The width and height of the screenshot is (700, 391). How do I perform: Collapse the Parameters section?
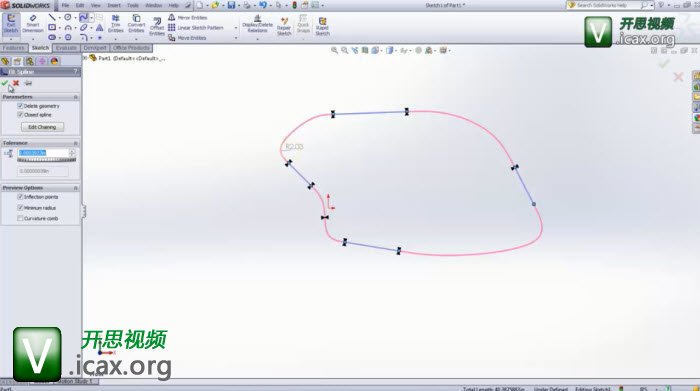coord(75,97)
